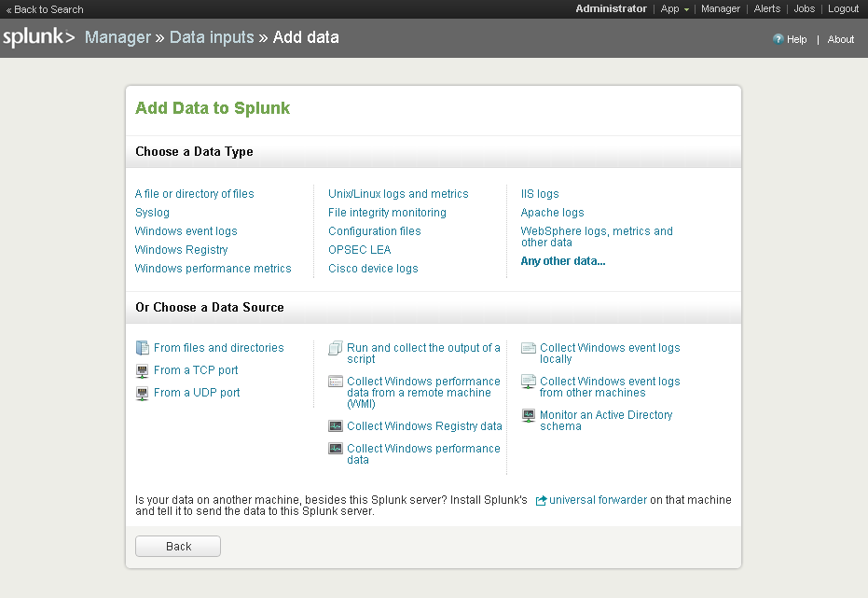Select Cisco device logs data type
This screenshot has height=598, width=868.
tap(373, 269)
